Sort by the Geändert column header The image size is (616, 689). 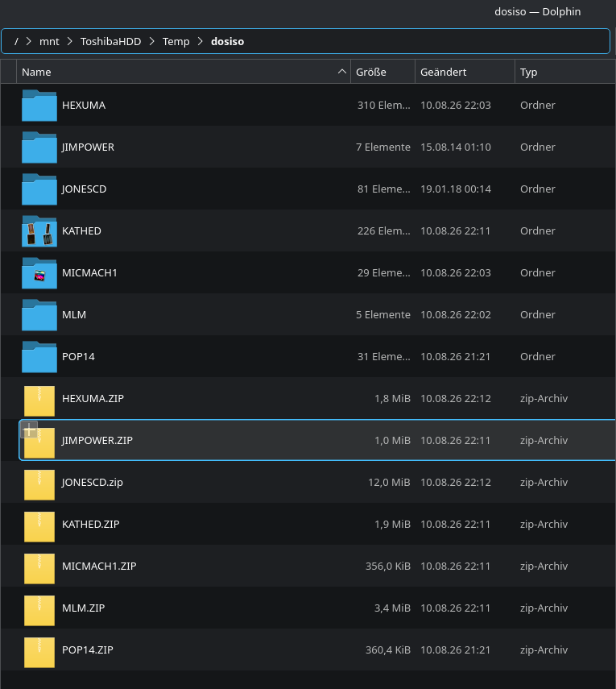click(465, 72)
